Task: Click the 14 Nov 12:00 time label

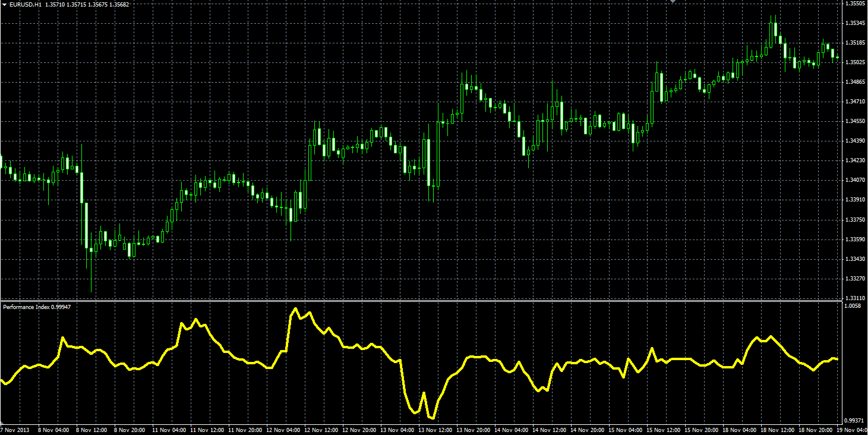Action: click(550, 430)
